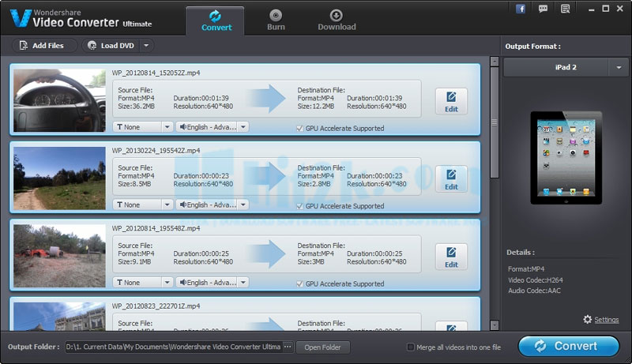
Task: Select filename WP_20120814_152052Z.mp4
Action: coord(156,73)
